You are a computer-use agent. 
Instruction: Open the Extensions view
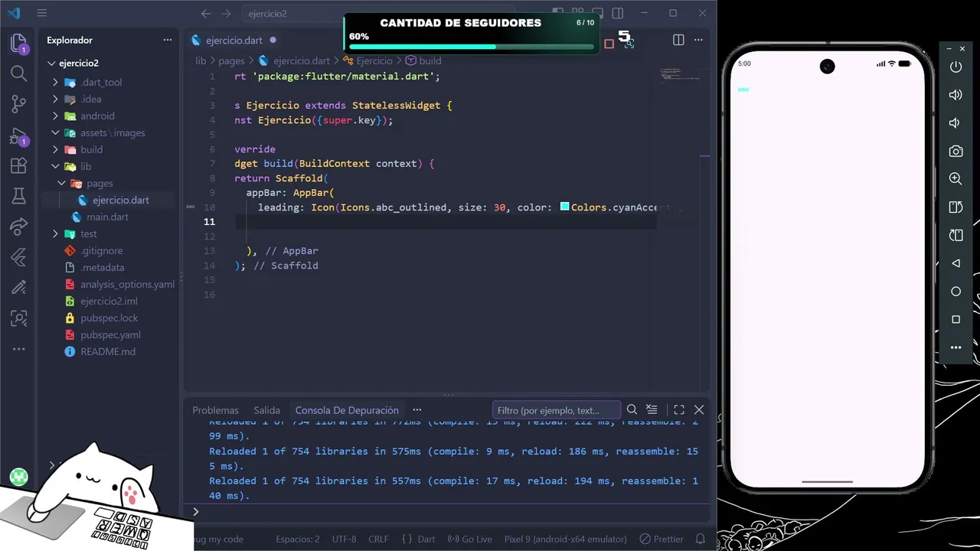(18, 165)
